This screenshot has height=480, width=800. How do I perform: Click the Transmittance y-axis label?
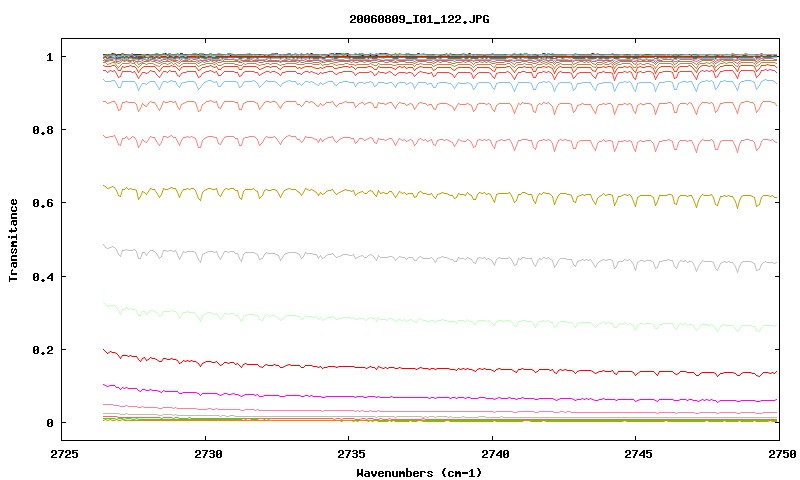14,240
